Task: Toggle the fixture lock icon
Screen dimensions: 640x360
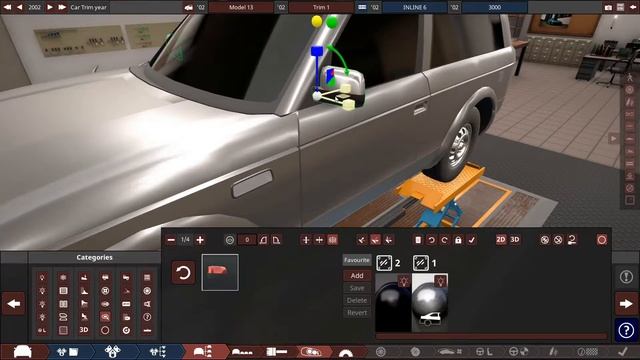Action: coord(458,240)
